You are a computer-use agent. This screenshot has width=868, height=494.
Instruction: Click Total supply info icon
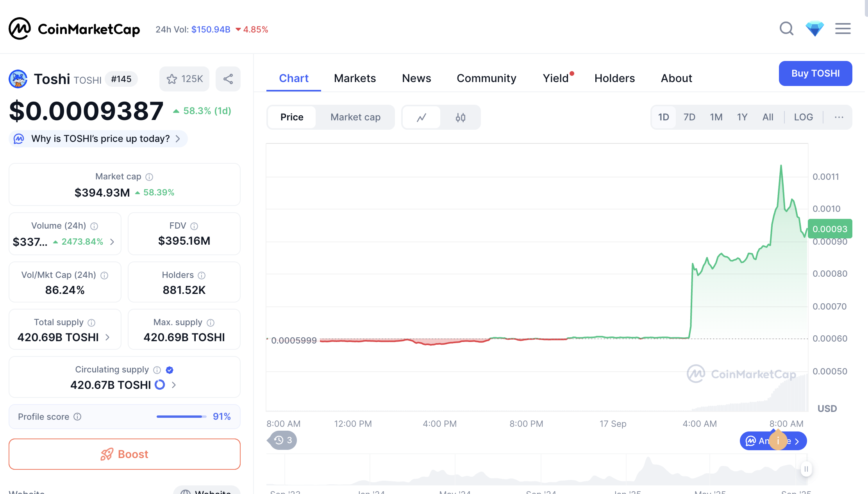point(91,322)
